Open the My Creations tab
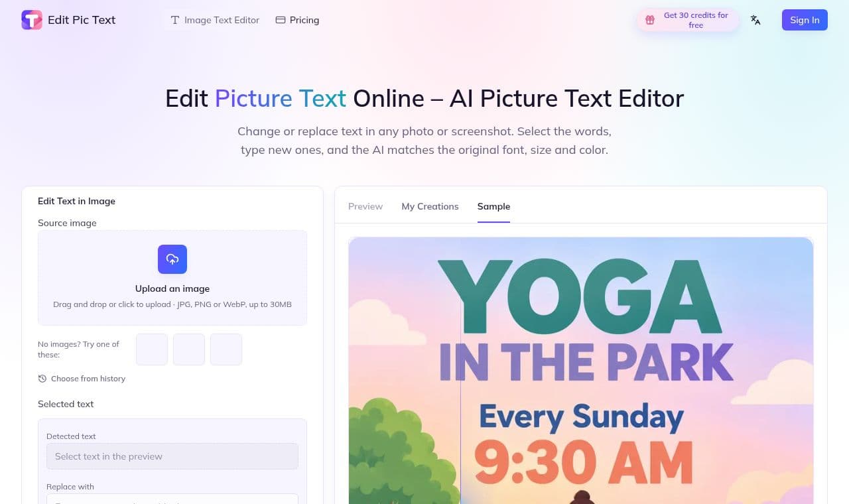Screen dimensions: 849x504 (x=430, y=206)
